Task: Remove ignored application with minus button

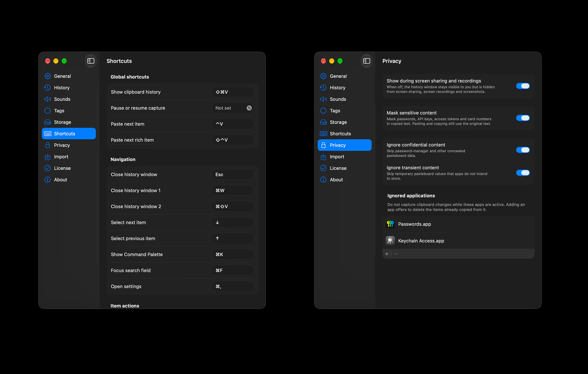Action: pos(396,254)
